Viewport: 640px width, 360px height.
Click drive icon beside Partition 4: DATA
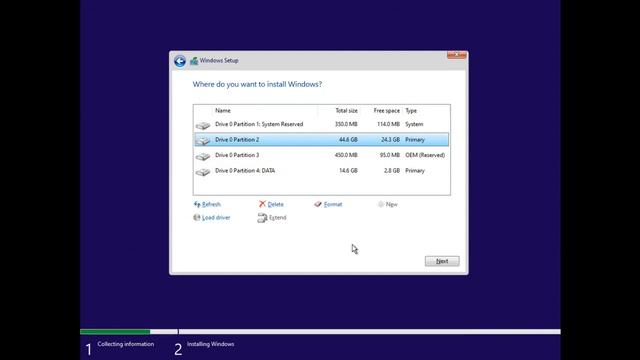click(x=203, y=172)
